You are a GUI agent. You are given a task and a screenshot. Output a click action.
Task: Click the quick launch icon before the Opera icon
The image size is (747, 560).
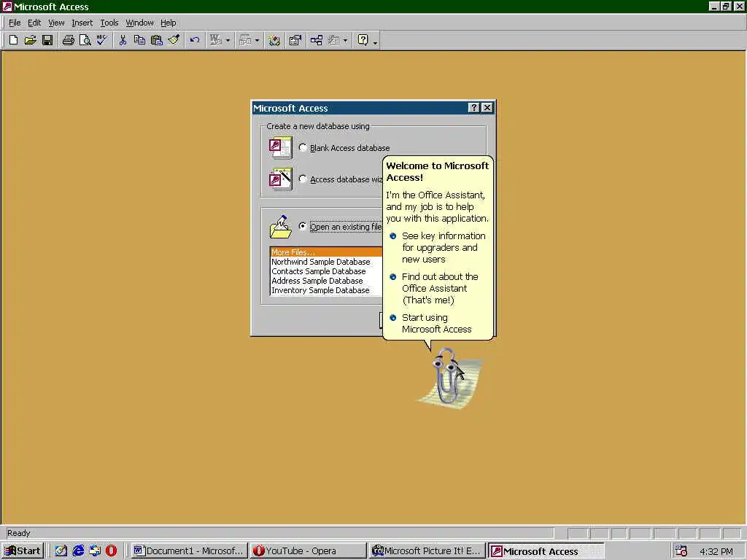coord(94,551)
